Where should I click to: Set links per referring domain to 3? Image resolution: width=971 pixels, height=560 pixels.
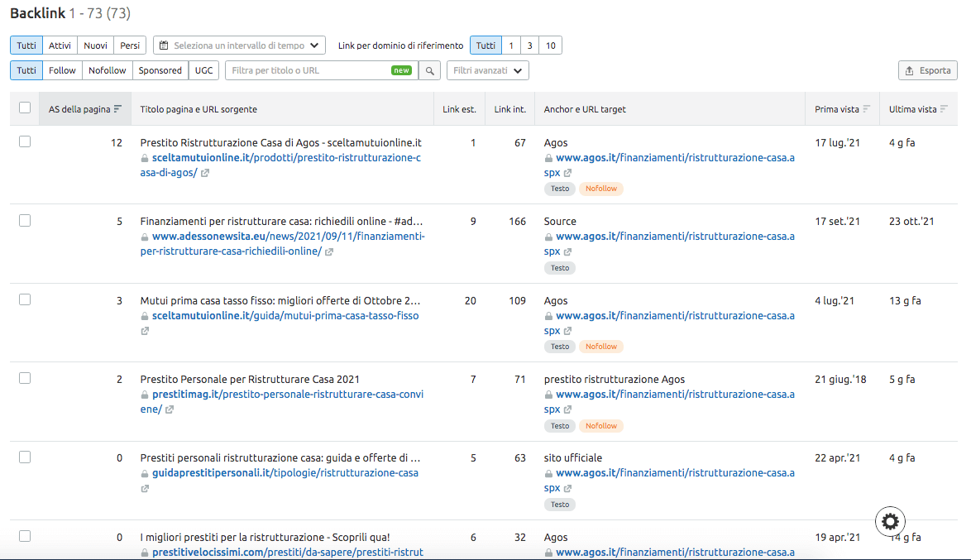pos(529,45)
